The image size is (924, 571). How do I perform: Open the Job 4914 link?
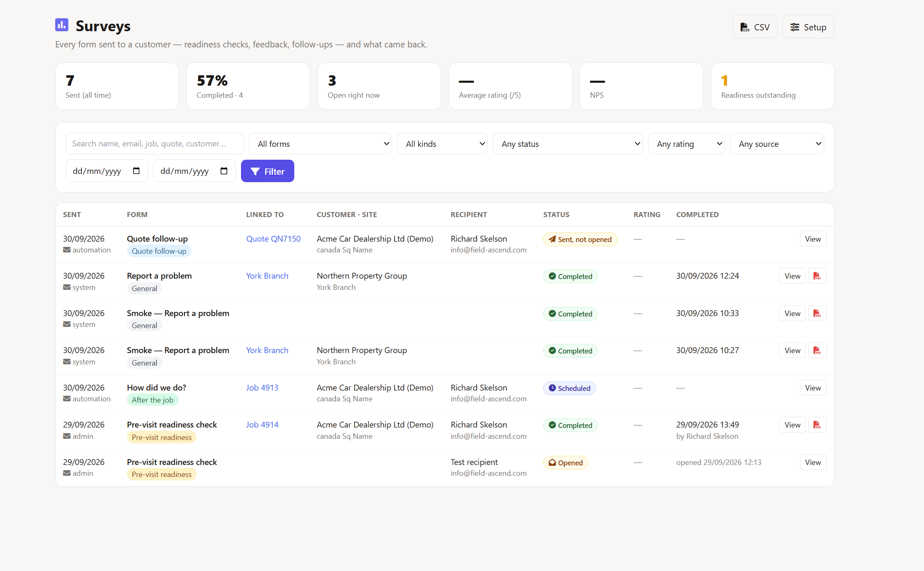tap(262, 425)
